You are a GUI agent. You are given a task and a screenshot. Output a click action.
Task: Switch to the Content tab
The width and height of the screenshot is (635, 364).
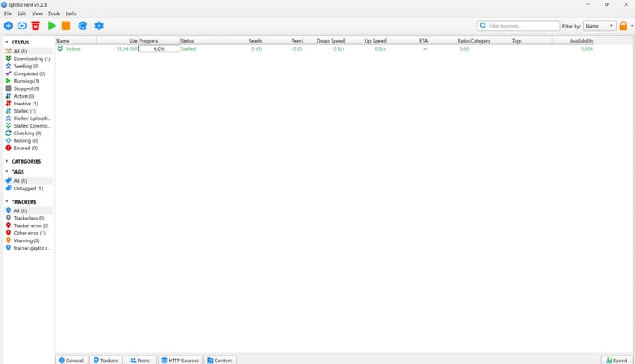tap(220, 360)
